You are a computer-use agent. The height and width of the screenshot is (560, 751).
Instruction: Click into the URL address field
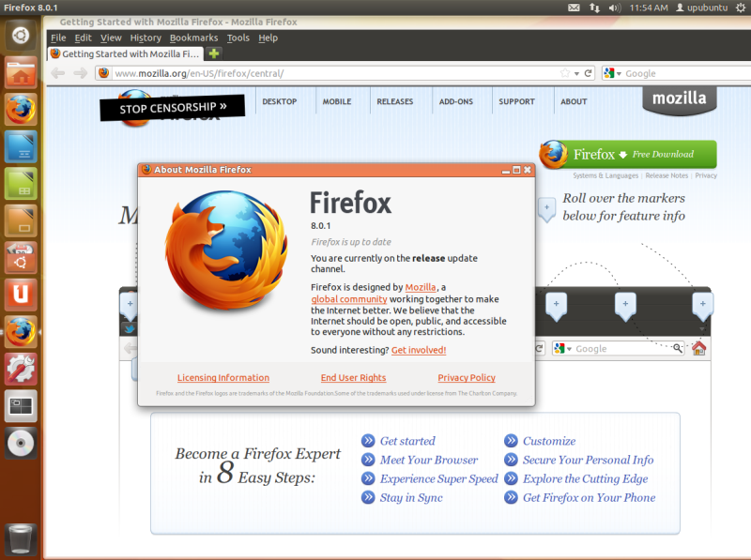pyautogui.click(x=335, y=73)
